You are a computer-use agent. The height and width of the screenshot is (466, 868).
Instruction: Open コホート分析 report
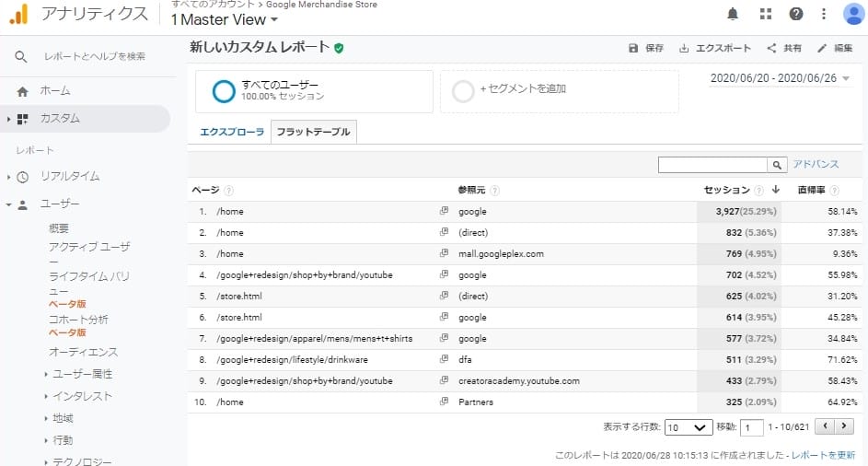tap(78, 320)
